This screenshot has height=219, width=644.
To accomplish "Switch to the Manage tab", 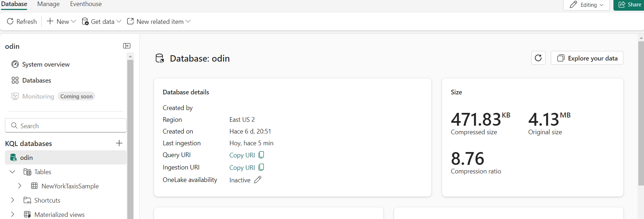I will tap(48, 4).
